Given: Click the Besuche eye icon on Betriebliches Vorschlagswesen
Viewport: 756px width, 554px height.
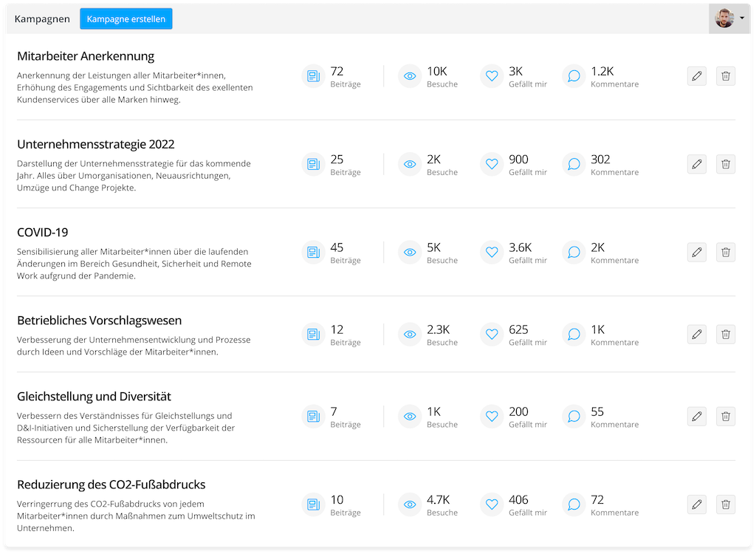Looking at the screenshot, I should pyautogui.click(x=410, y=334).
